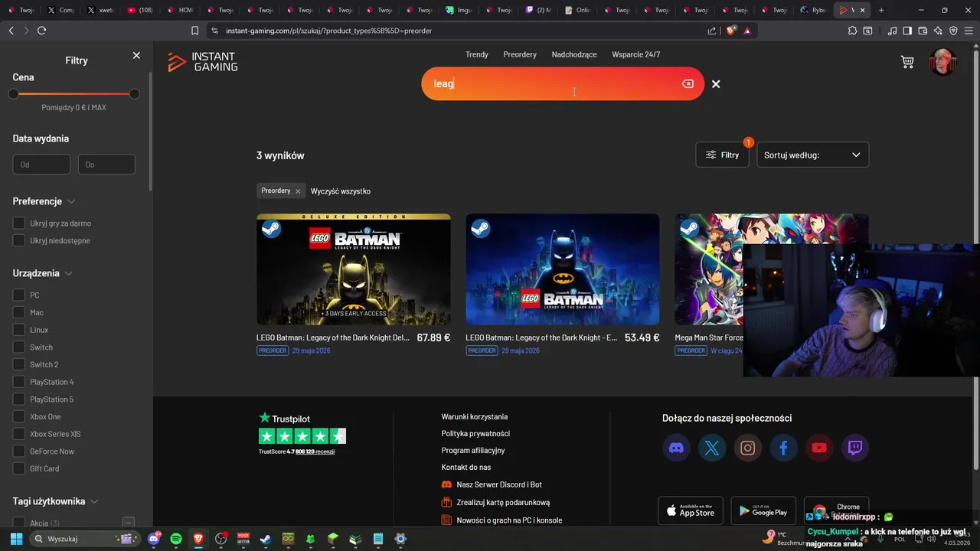Collapse the Urządzenia section

pos(68,273)
